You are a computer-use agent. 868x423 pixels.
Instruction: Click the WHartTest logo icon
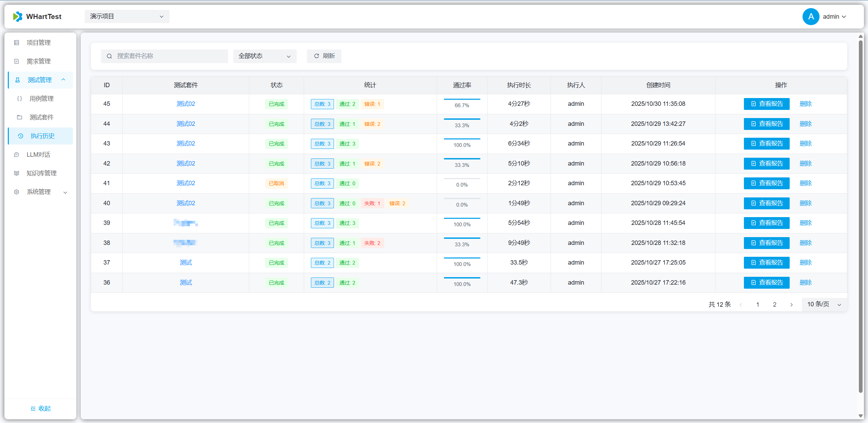pos(18,16)
